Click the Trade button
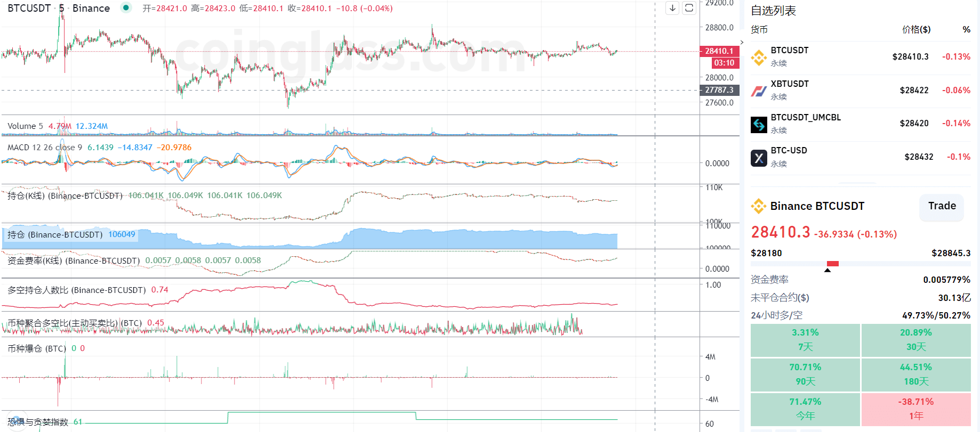This screenshot has width=980, height=432. pyautogui.click(x=942, y=206)
